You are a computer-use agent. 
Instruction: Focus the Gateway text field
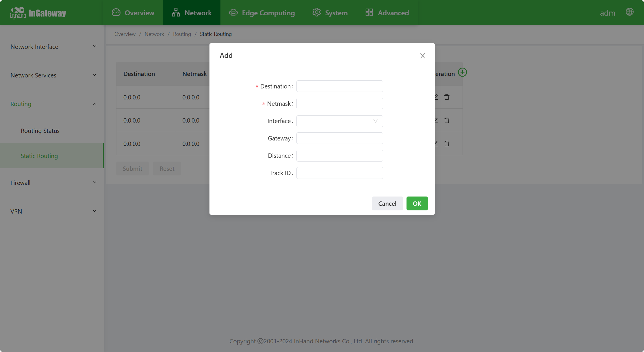click(339, 138)
